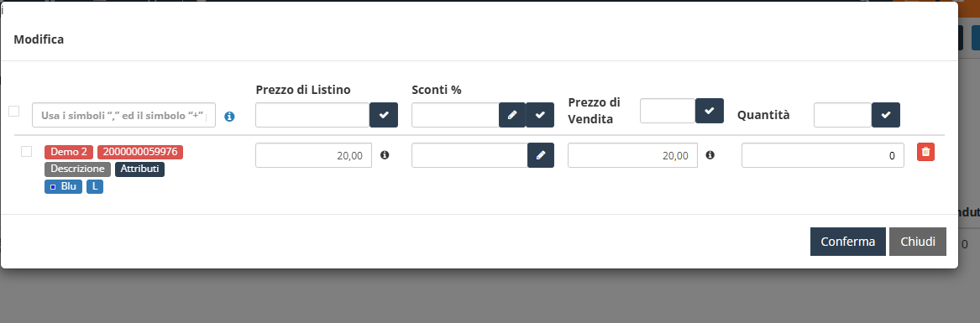
Task: Check the Demo 2 row checkbox
Action: click(26, 151)
